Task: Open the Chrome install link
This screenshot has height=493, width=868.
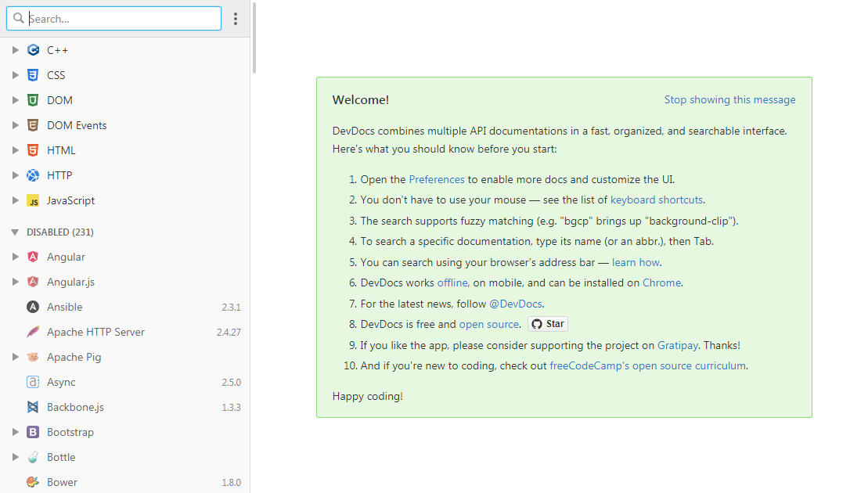Action: tap(661, 282)
